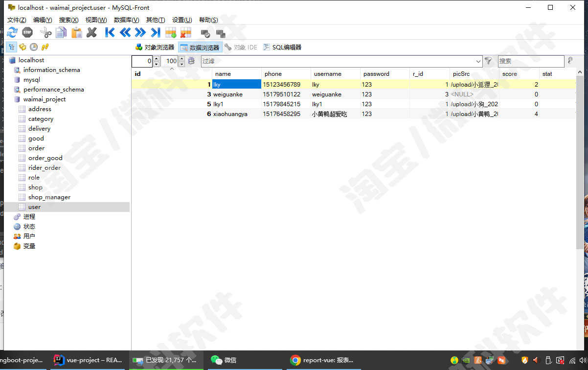Image resolution: width=588 pixels, height=370 pixels.
Task: Open the 文件 menu
Action: 17,20
